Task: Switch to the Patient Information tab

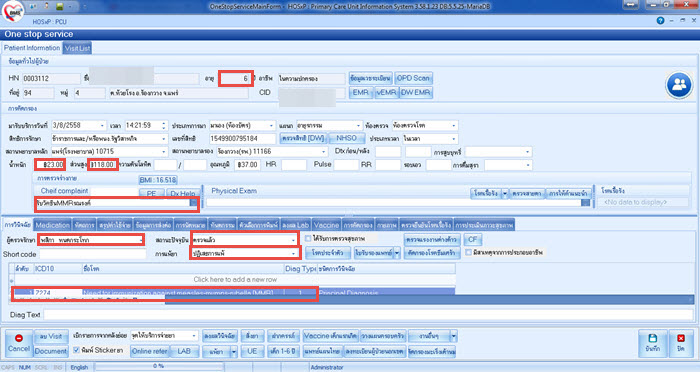Action: pos(32,48)
